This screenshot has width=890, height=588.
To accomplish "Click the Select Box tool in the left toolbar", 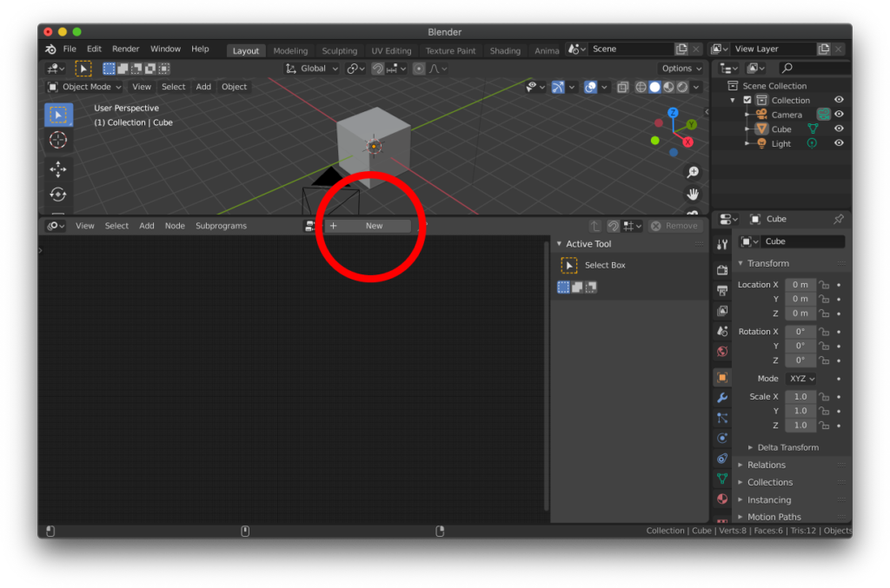I will tap(58, 115).
